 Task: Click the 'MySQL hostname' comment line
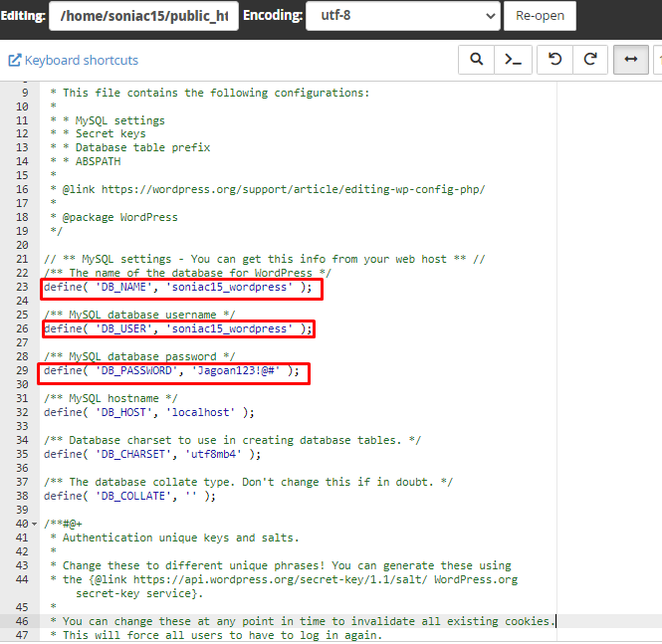(111, 398)
